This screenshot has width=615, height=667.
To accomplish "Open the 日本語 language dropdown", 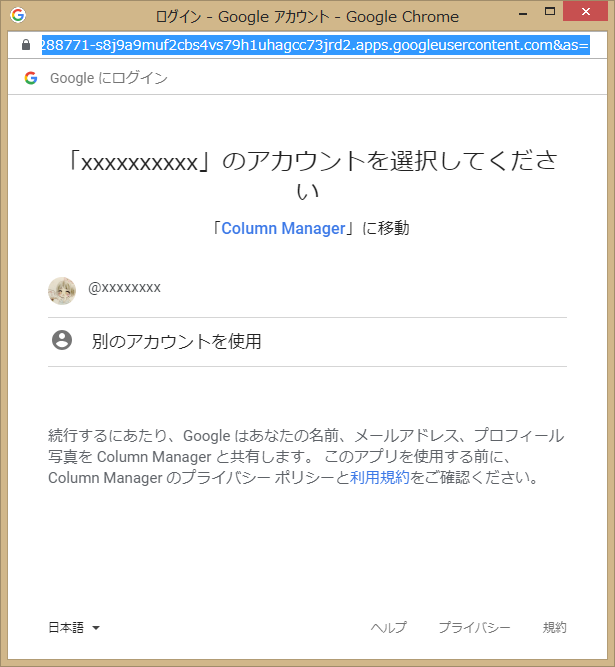I will click(66, 628).
